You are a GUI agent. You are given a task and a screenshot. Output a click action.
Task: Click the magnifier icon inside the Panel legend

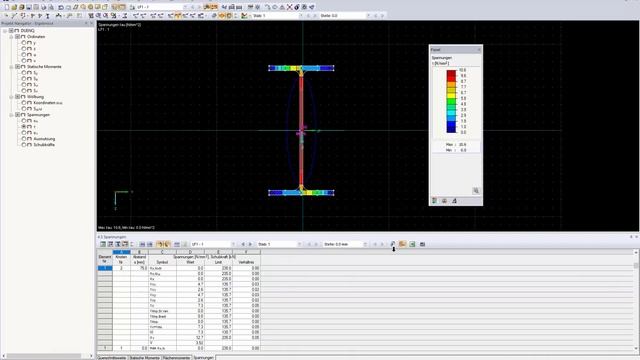tap(476, 191)
